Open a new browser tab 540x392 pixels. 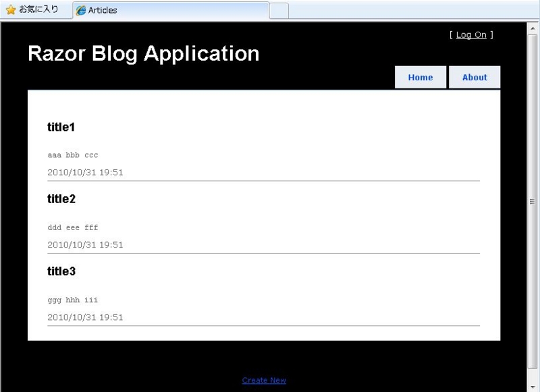277,10
